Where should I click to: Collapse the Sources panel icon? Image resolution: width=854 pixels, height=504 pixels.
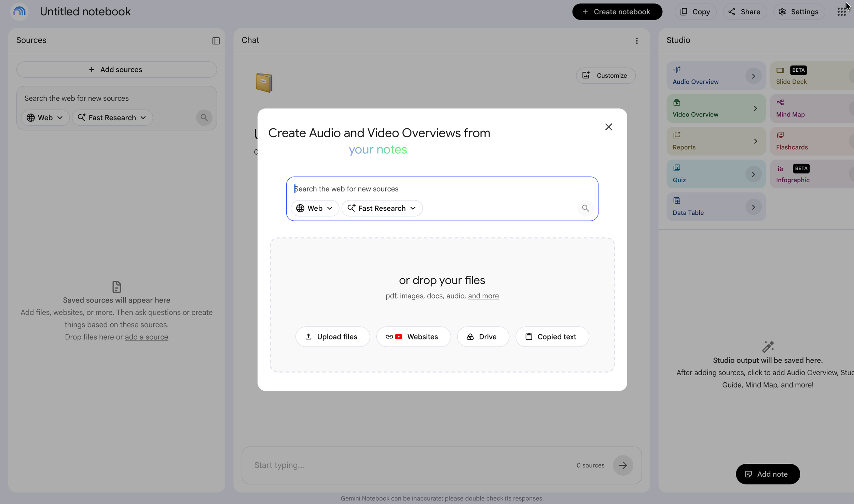[x=216, y=41]
